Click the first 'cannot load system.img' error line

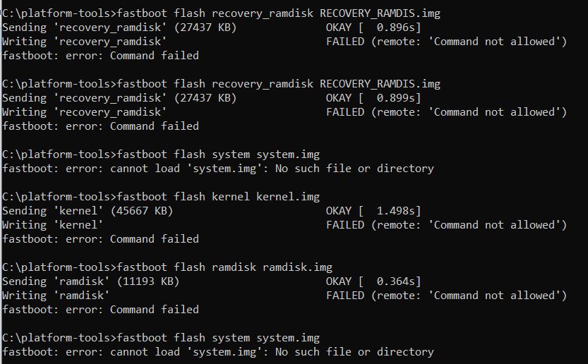[x=218, y=169]
